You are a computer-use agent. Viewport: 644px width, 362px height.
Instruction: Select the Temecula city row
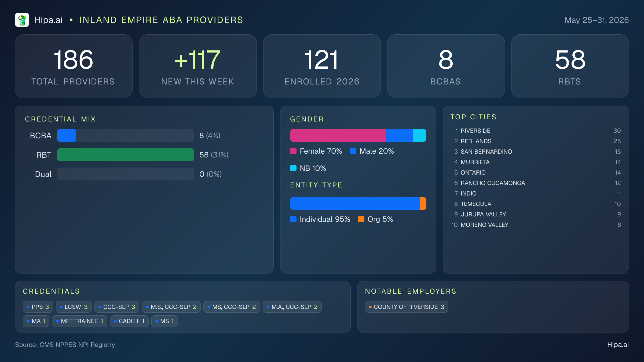point(536,204)
